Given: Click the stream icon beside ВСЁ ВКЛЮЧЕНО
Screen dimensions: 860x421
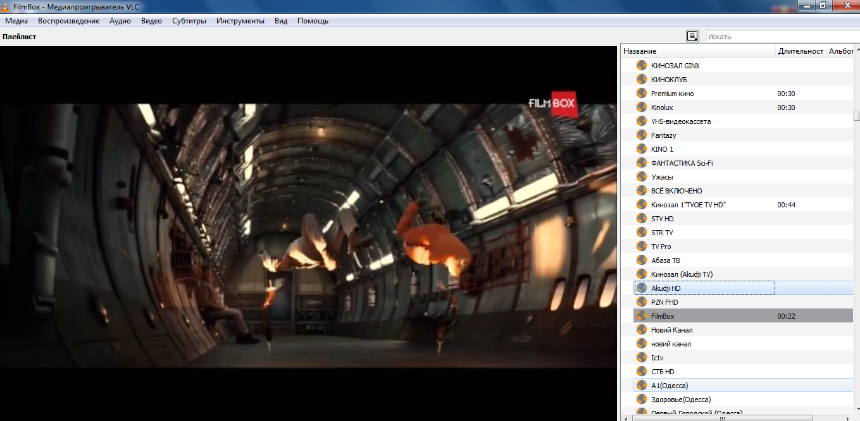Looking at the screenshot, I should click(641, 191).
